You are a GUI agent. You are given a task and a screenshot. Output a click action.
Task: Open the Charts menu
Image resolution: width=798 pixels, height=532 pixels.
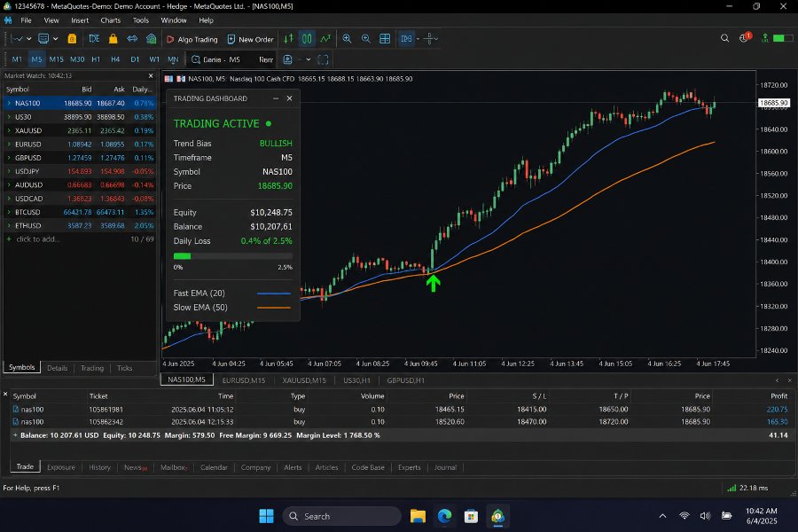click(111, 20)
